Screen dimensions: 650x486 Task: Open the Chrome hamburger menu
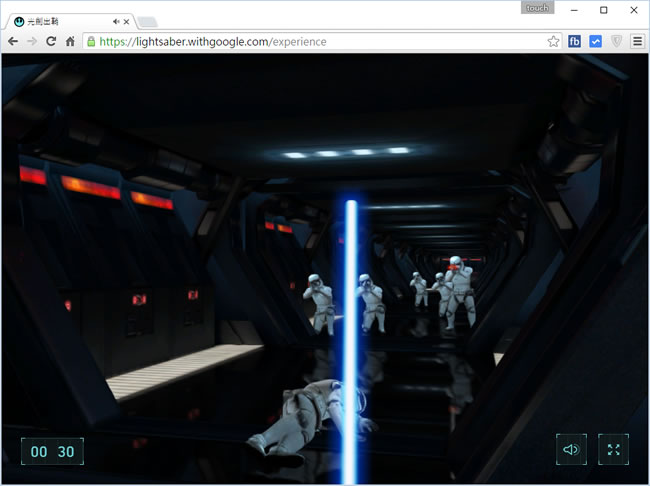click(638, 41)
